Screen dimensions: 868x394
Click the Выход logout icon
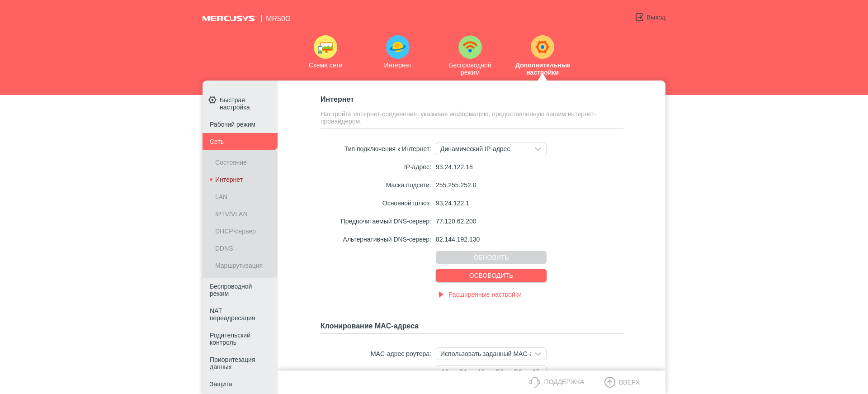pos(639,17)
